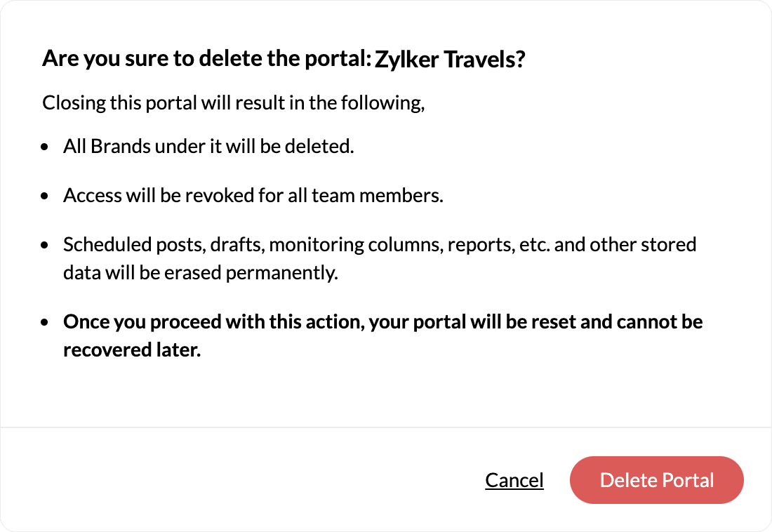Click "data will be erased permanently" line
The height and width of the screenshot is (532, 772).
click(x=201, y=273)
